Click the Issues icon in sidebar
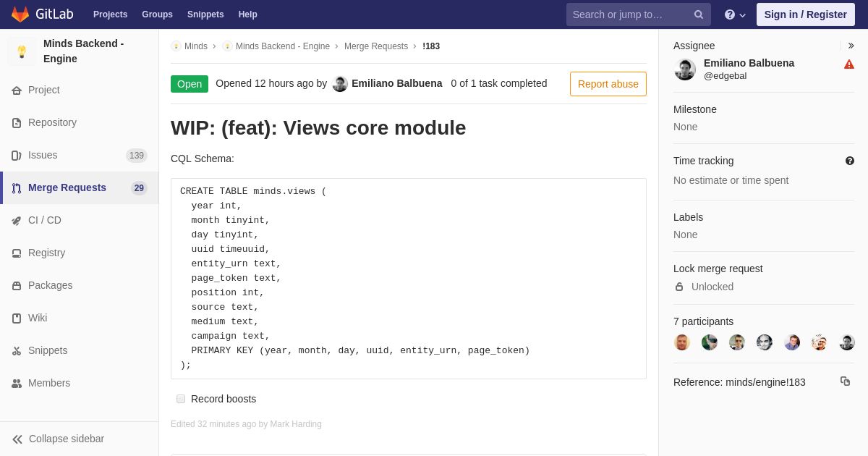This screenshot has width=868, height=456. pyautogui.click(x=17, y=156)
